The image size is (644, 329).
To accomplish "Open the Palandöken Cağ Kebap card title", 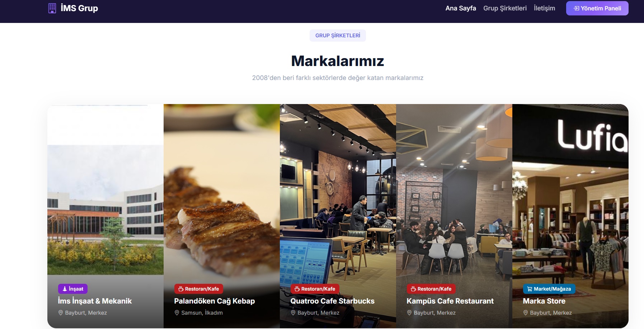I will click(215, 301).
